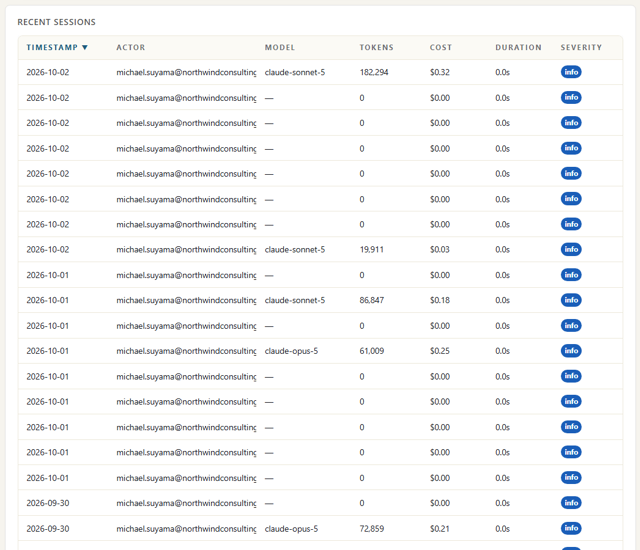Click the 2026-09-30 date in the zero-token row

48,503
